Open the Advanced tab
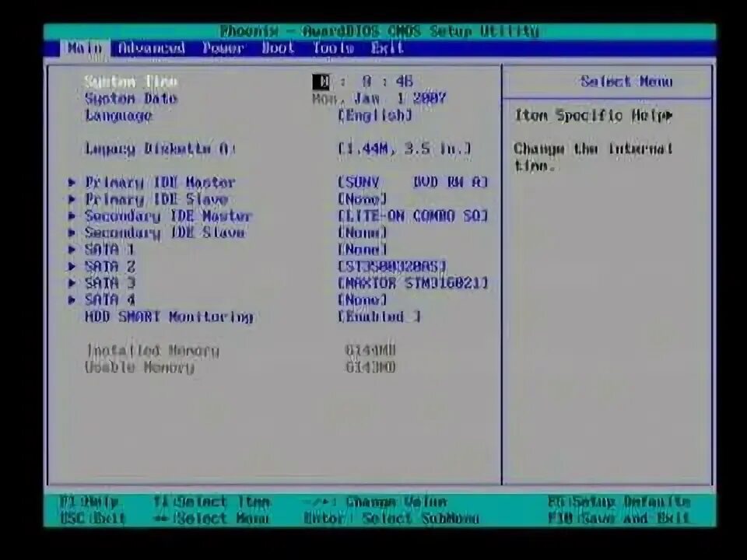Screen dimensions: 747x560 pos(151,48)
